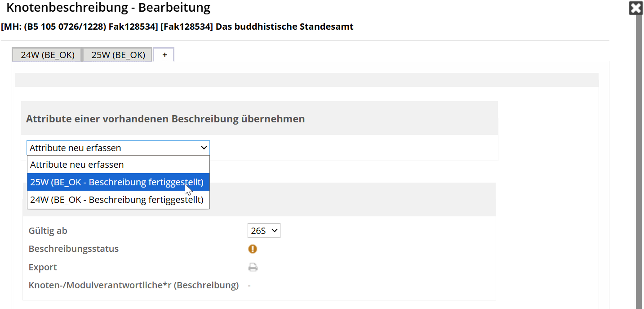Close the Knotenbeschreibung dialog with the X

635,9
